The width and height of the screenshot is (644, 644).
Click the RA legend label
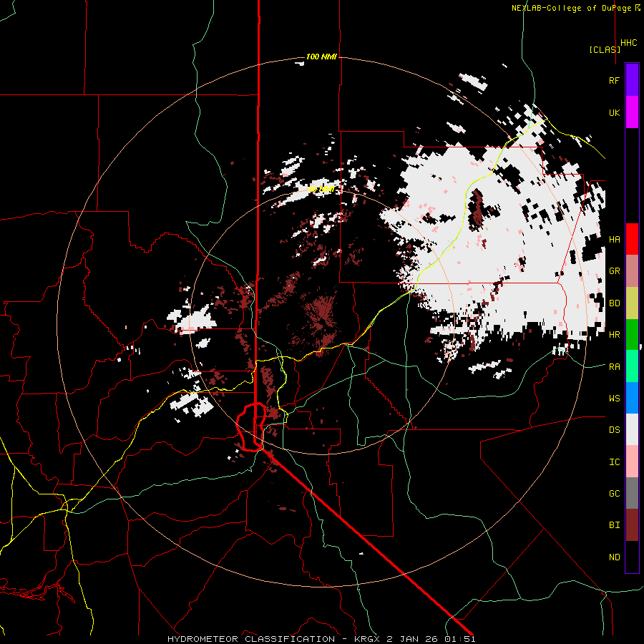coord(614,367)
